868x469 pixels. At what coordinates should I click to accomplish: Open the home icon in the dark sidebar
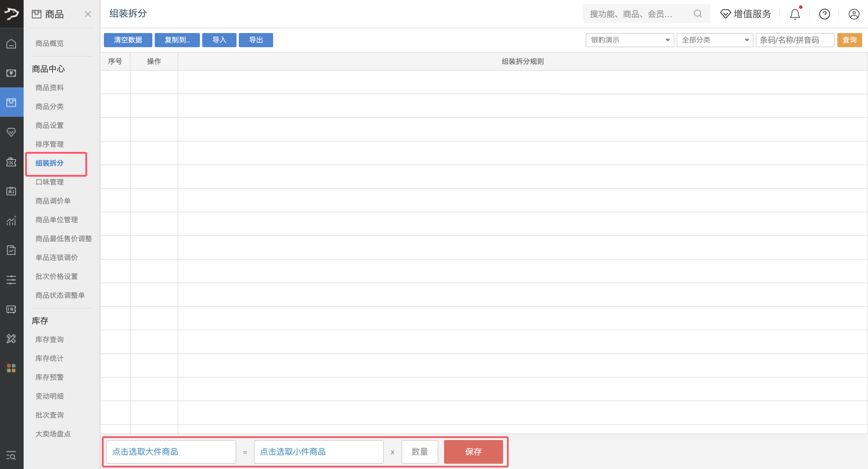pos(12,44)
